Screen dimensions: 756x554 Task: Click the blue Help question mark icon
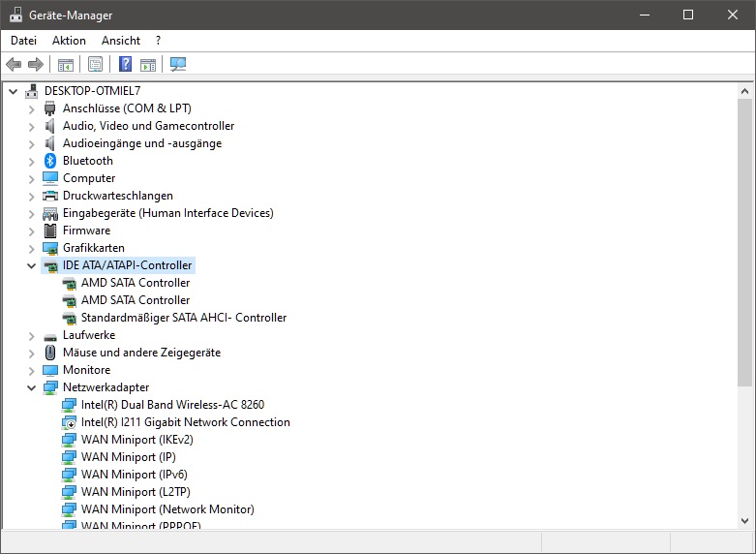tap(126, 64)
